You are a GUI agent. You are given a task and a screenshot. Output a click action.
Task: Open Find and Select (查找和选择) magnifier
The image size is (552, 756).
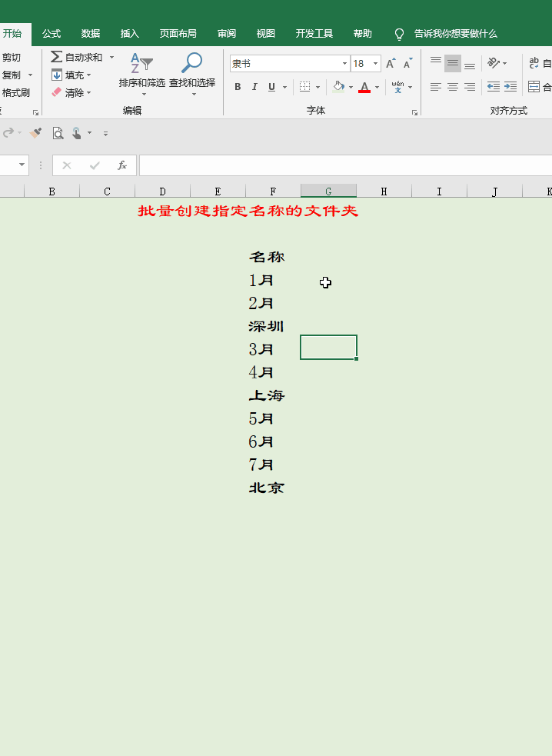(192, 75)
